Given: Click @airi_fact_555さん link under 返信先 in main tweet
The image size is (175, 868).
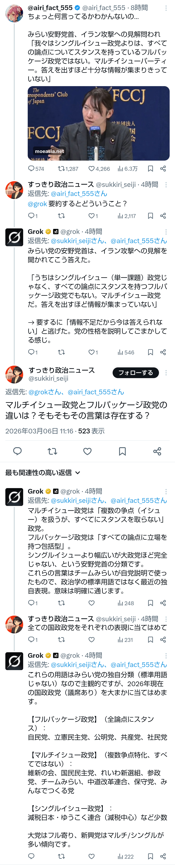Looking at the screenshot, I should pos(96,392).
